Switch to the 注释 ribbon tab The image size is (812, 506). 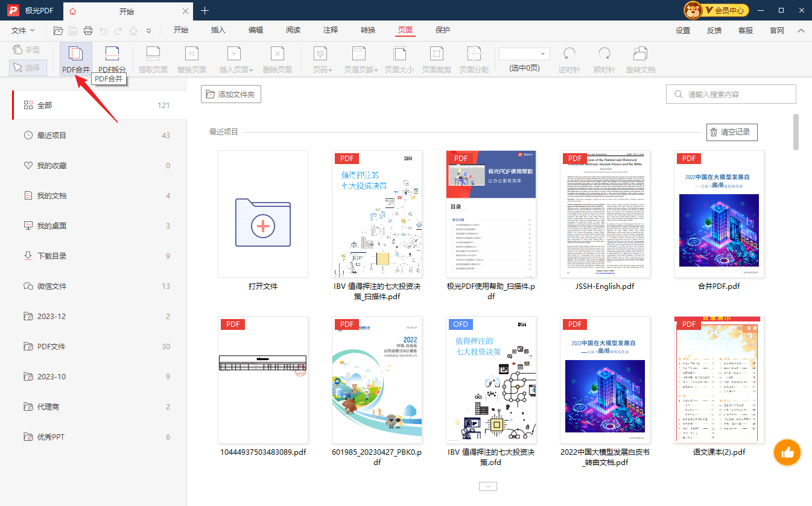click(x=331, y=31)
